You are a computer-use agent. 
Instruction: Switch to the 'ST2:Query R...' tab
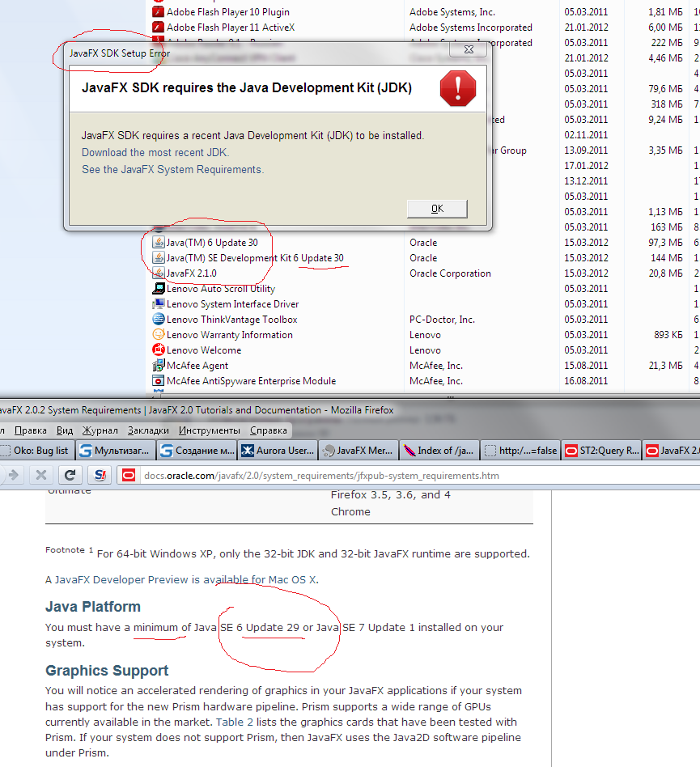click(603, 451)
